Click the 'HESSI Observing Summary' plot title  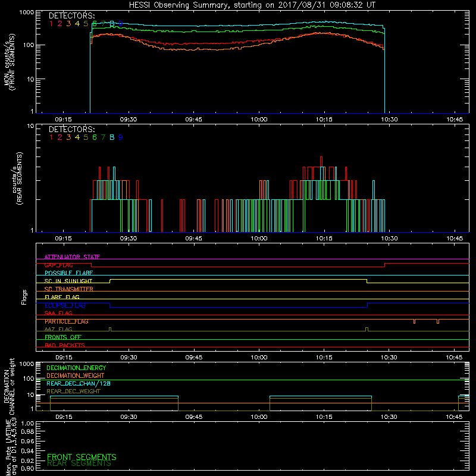click(252, 5)
